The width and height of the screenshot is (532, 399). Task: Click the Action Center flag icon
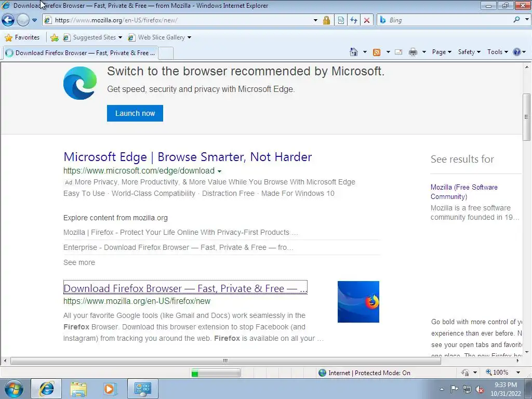pyautogui.click(x=454, y=389)
